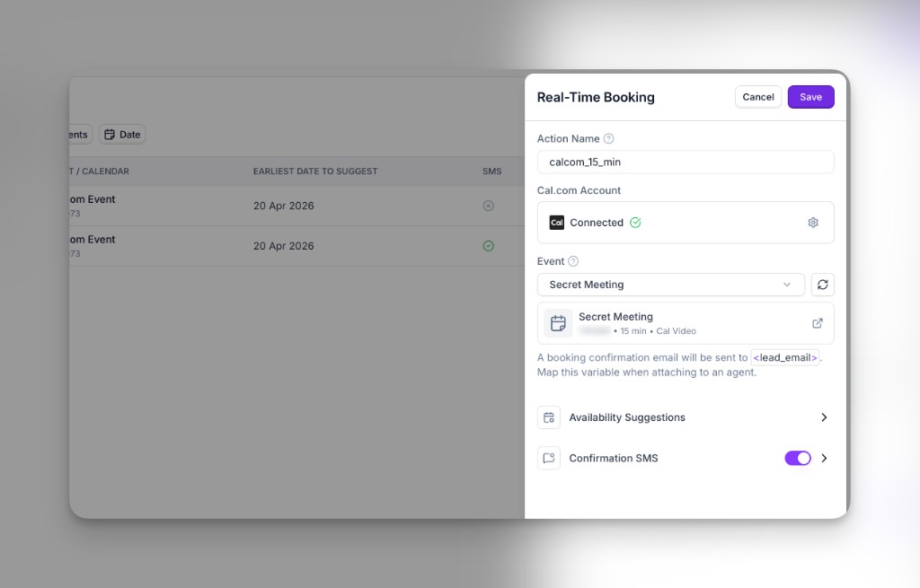Image resolution: width=920 pixels, height=588 pixels.
Task: Click the Availability Suggestions calendar icon
Action: (x=549, y=417)
